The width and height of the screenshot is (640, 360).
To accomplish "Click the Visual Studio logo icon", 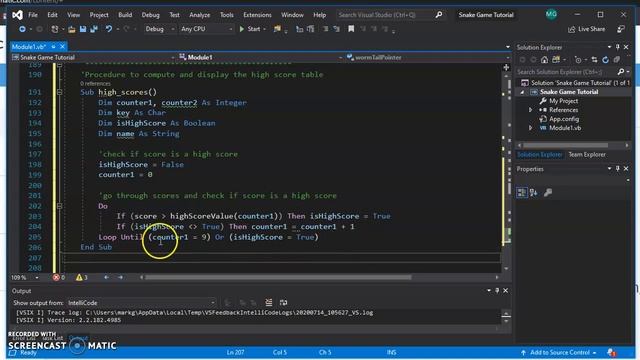I will pos(17,15).
